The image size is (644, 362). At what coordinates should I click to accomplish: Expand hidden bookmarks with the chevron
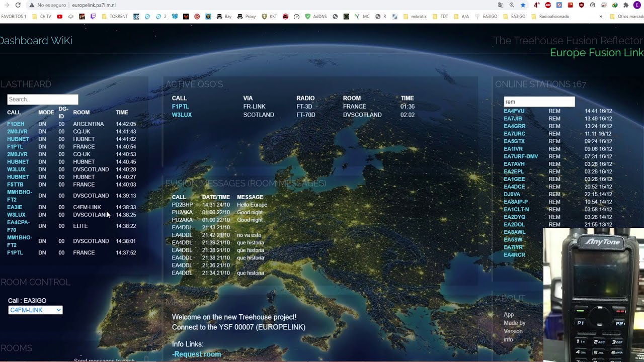coord(601,16)
